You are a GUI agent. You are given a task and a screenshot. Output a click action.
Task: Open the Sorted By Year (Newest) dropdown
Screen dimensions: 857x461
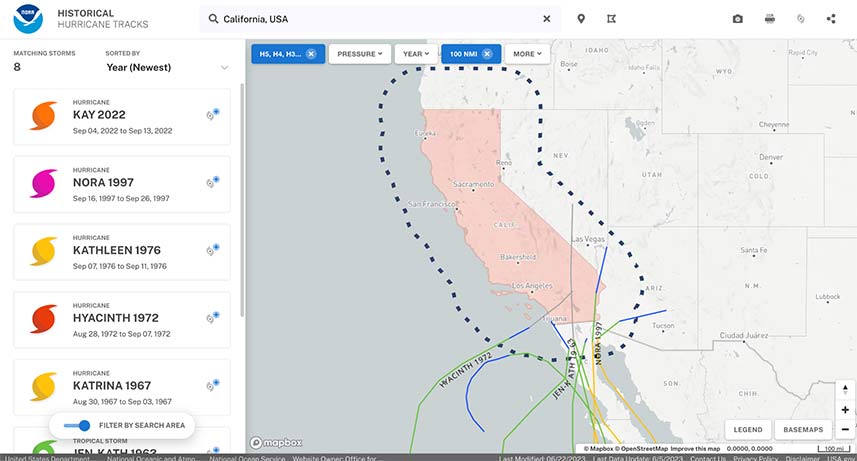point(167,67)
